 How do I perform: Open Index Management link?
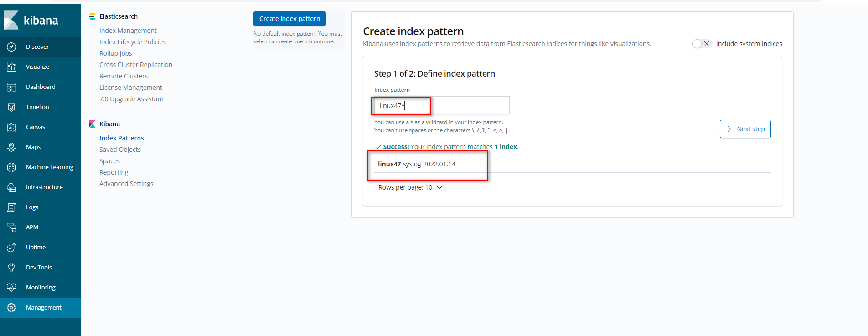(x=128, y=31)
